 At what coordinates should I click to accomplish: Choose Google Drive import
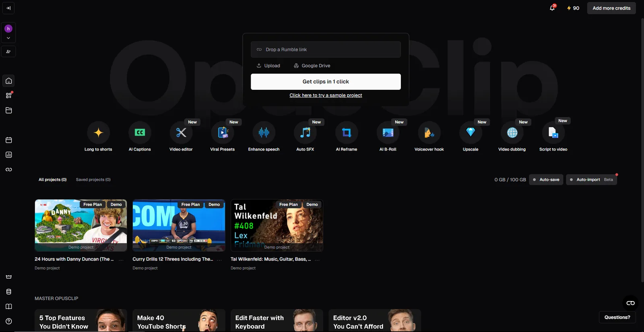[x=312, y=66]
